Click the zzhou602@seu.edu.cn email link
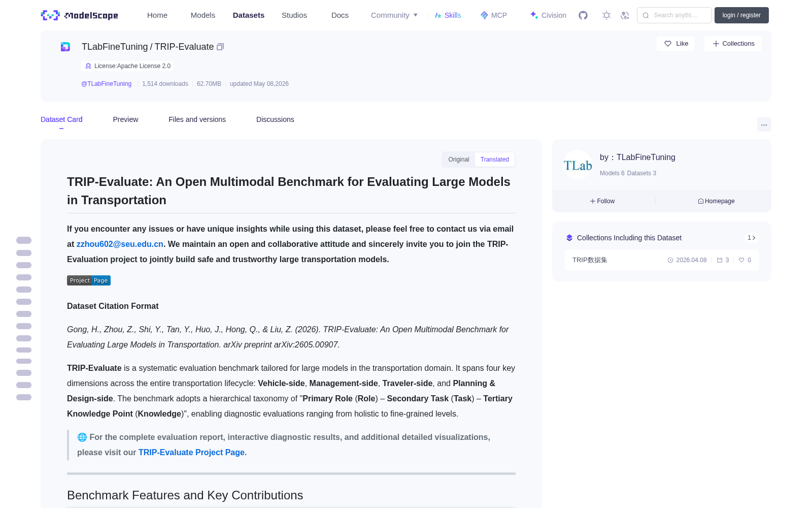 [x=120, y=244]
